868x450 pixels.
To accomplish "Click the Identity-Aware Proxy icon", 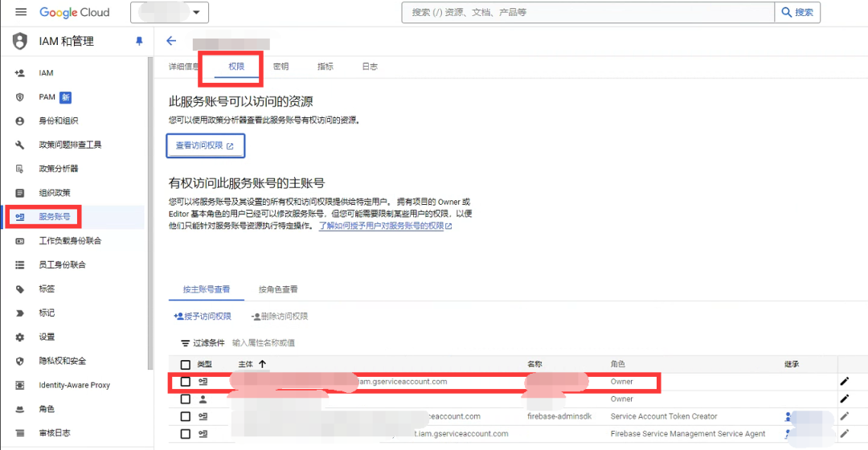I will tap(20, 385).
